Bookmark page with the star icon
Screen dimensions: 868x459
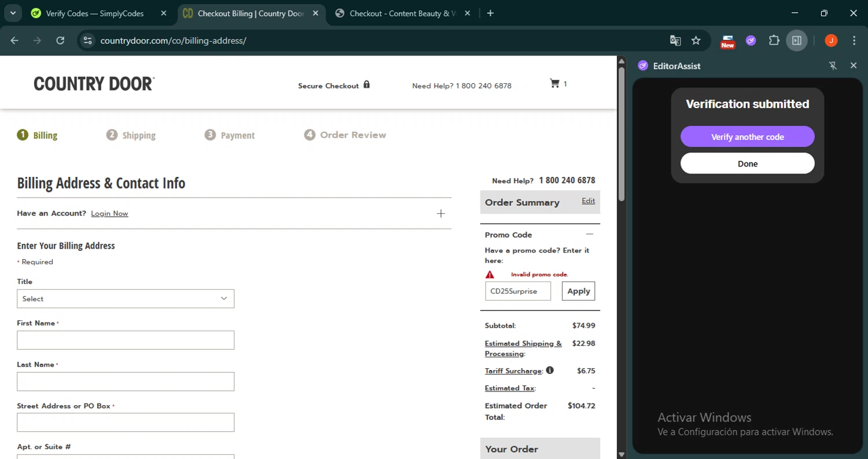tap(696, 40)
